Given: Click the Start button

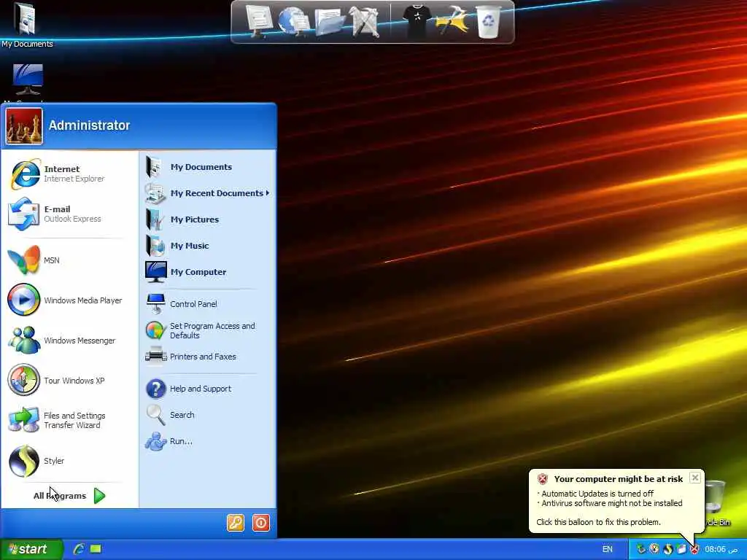Looking at the screenshot, I should pos(31,549).
